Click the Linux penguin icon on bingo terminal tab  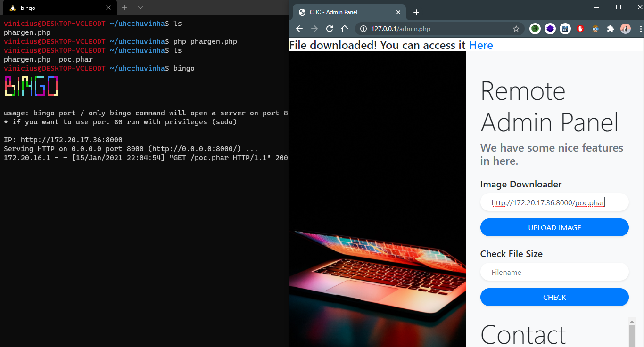point(12,8)
